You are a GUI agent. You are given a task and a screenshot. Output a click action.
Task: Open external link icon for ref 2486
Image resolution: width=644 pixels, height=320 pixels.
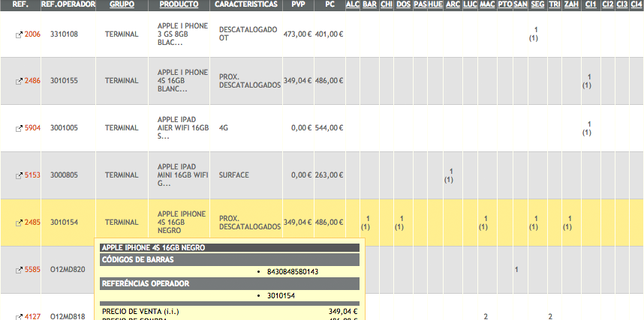click(x=19, y=81)
